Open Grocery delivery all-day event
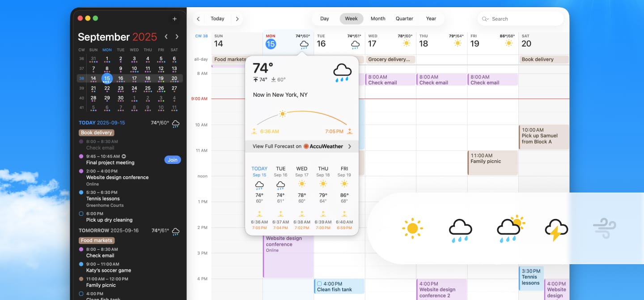The height and width of the screenshot is (300, 644). point(391,59)
